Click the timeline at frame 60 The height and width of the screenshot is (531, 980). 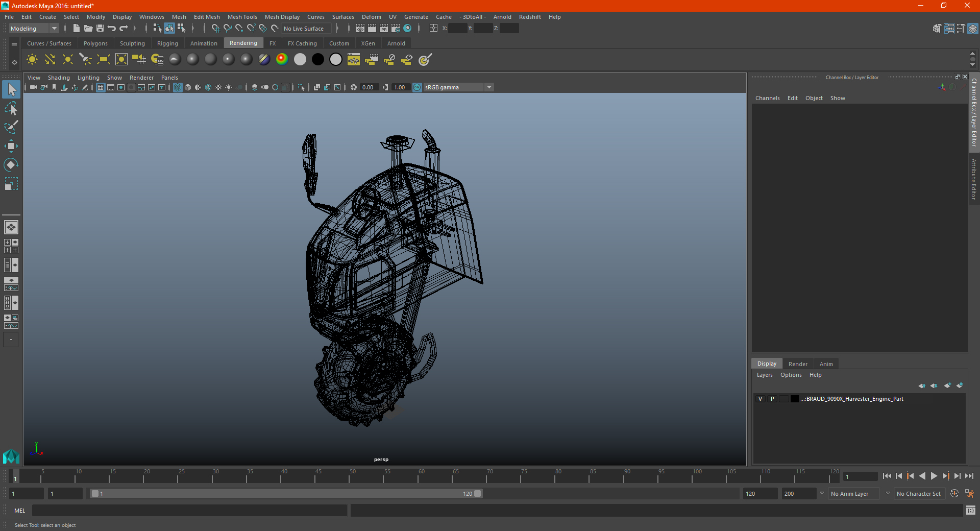422,477
